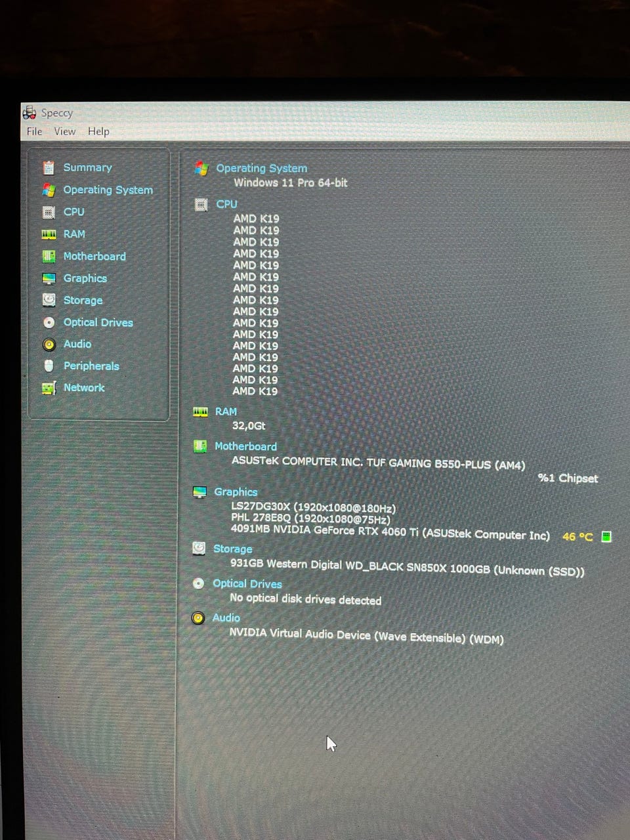The height and width of the screenshot is (840, 630).
Task: Select Peripherals in the sidebar
Action: click(91, 366)
